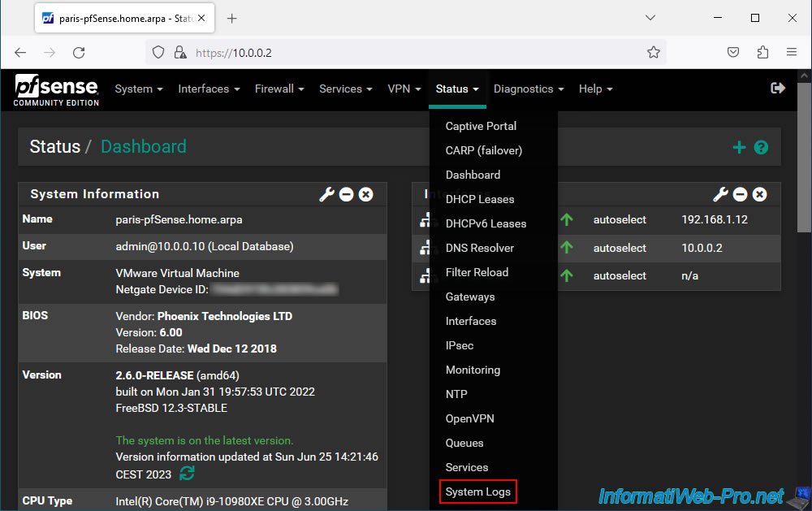Screen dimensions: 812x511
Task: Expand the Interfaces menu
Action: [x=209, y=89]
